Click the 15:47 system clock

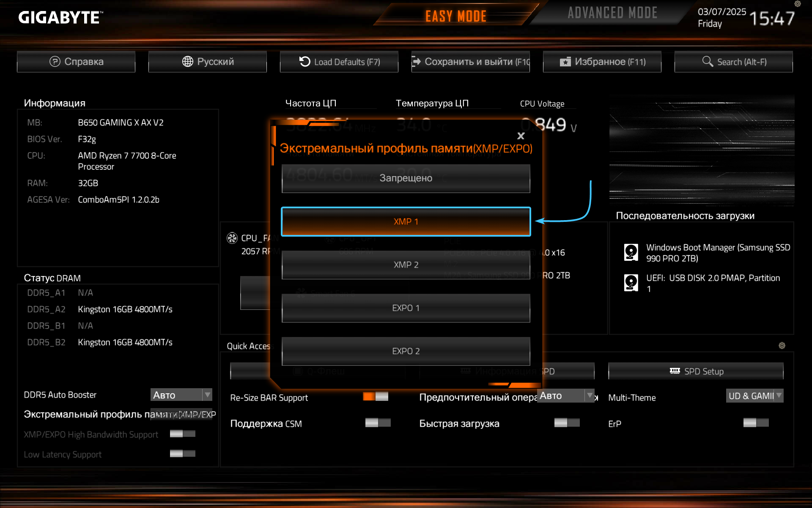[772, 19]
